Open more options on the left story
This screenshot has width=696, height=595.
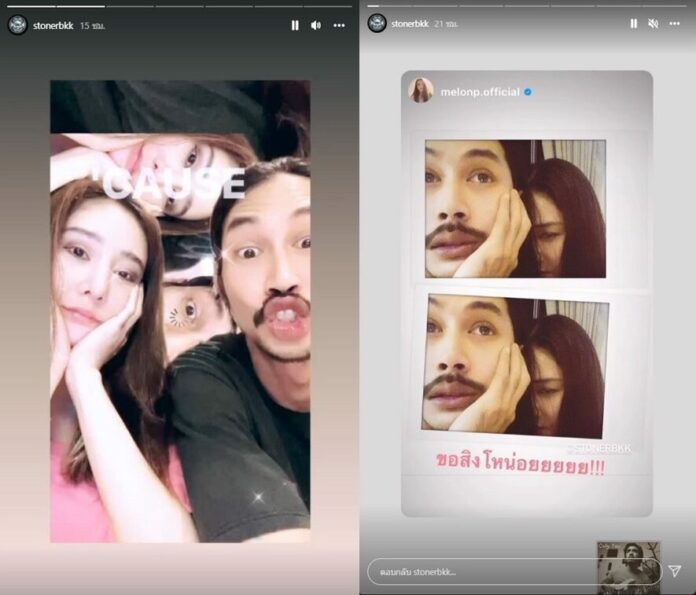[x=339, y=25]
